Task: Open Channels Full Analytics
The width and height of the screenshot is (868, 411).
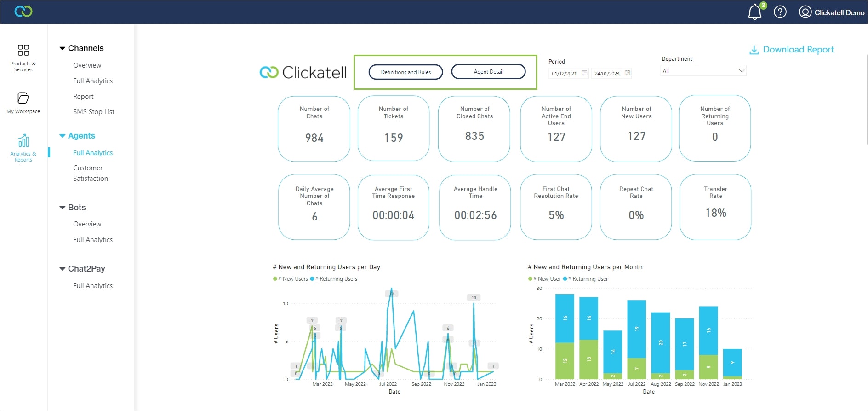Action: point(93,81)
